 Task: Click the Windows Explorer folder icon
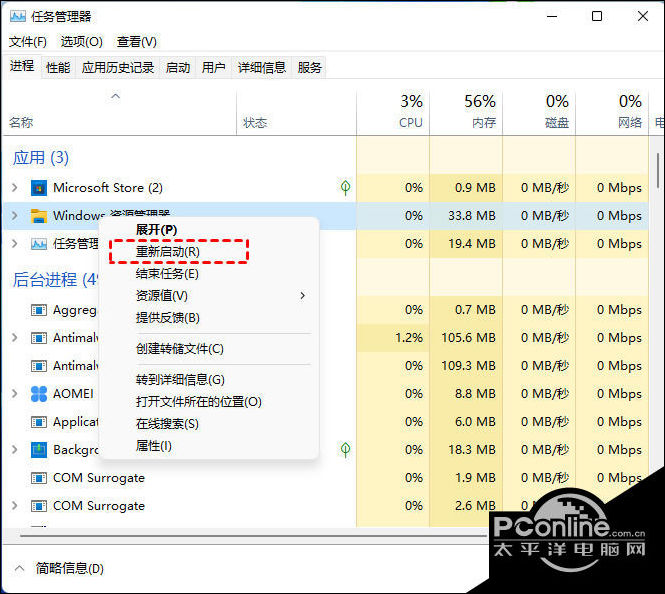click(x=39, y=216)
